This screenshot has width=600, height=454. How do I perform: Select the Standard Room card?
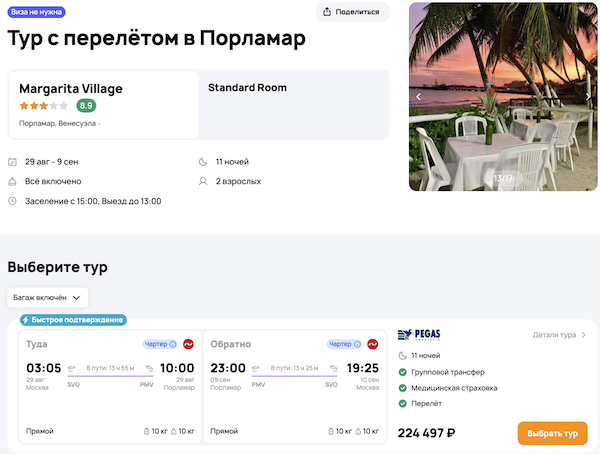293,104
